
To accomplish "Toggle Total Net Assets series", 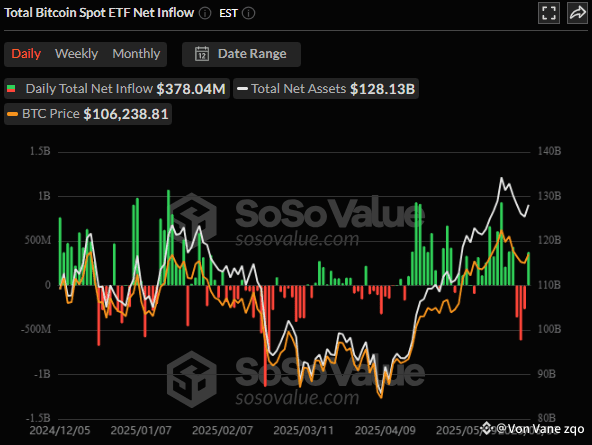I will coord(326,89).
